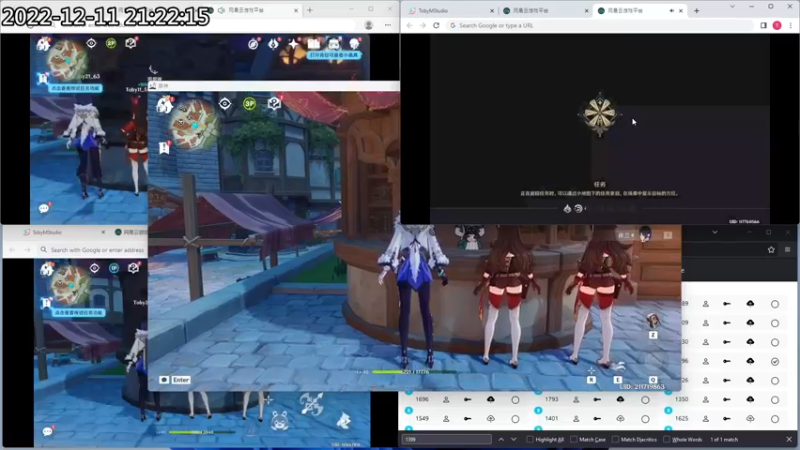Toggle Whole Words in the find bar
This screenshot has height=450, width=800.
click(666, 439)
